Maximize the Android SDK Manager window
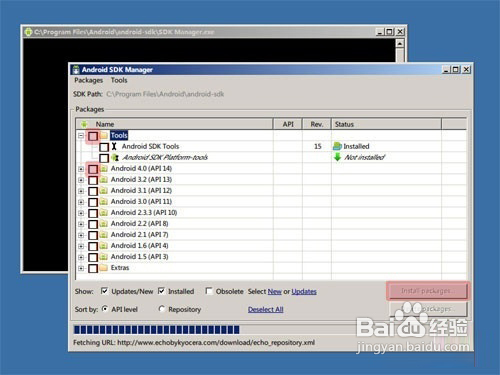500x375 pixels. [456, 69]
